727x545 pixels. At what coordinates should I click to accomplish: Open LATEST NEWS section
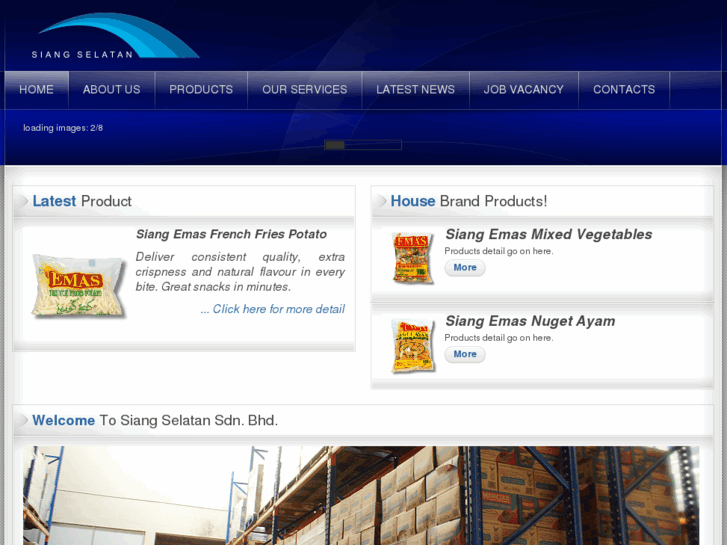point(415,90)
